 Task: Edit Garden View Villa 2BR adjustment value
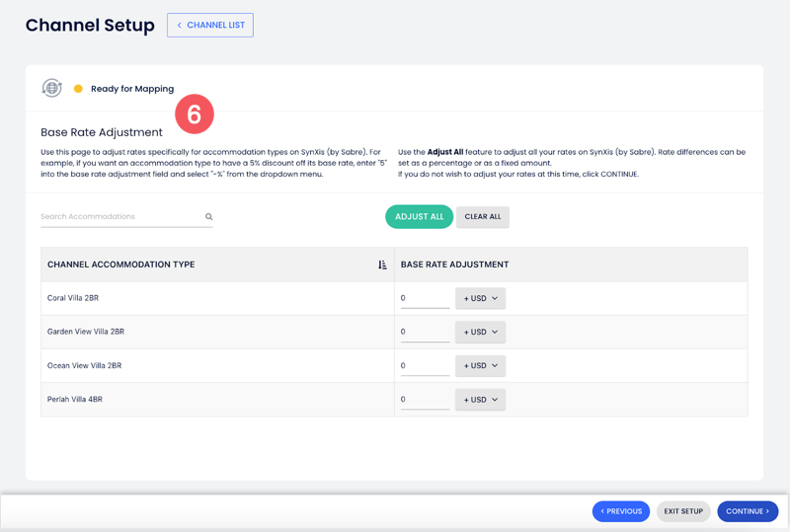coord(425,332)
